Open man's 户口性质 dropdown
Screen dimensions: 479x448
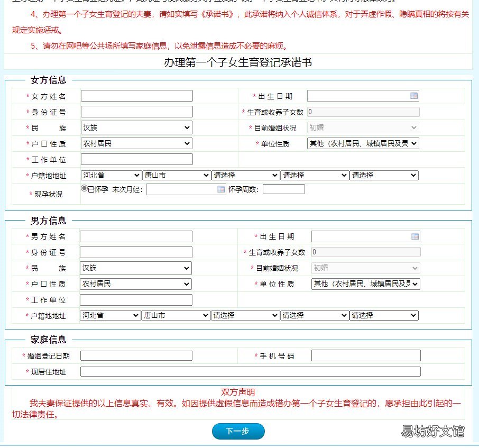click(136, 284)
